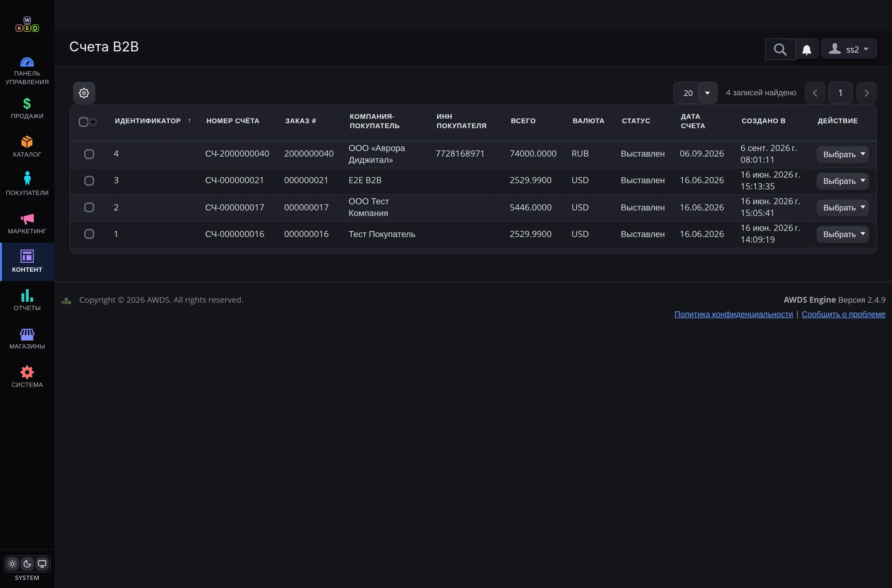892x588 pixels.
Task: Click the WASD logo in the sidebar
Action: pos(27,24)
